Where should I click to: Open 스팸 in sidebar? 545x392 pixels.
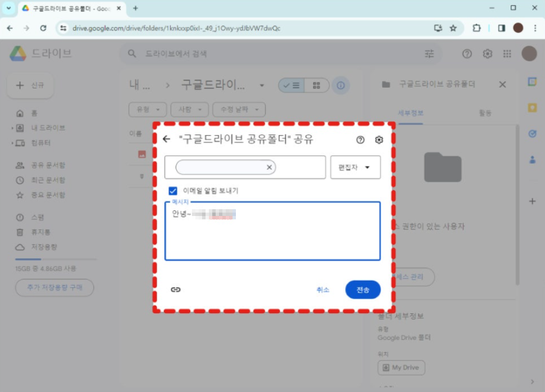[30, 218]
